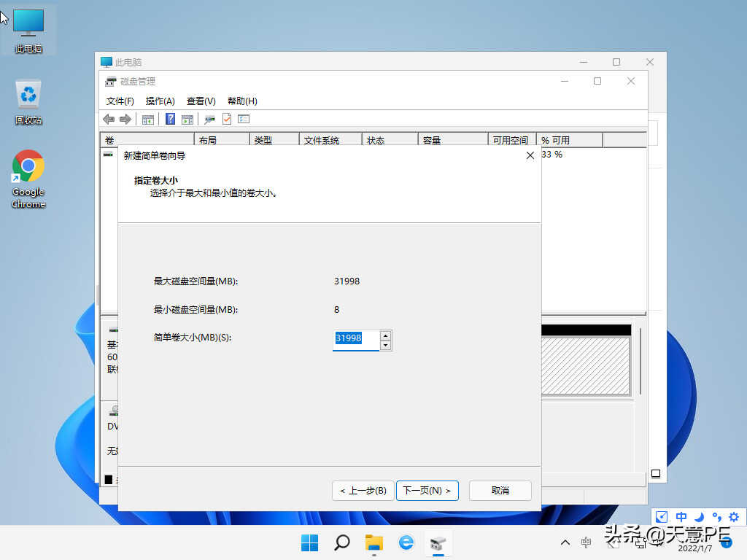
Task: Open the 操作(A) menu
Action: [x=160, y=101]
